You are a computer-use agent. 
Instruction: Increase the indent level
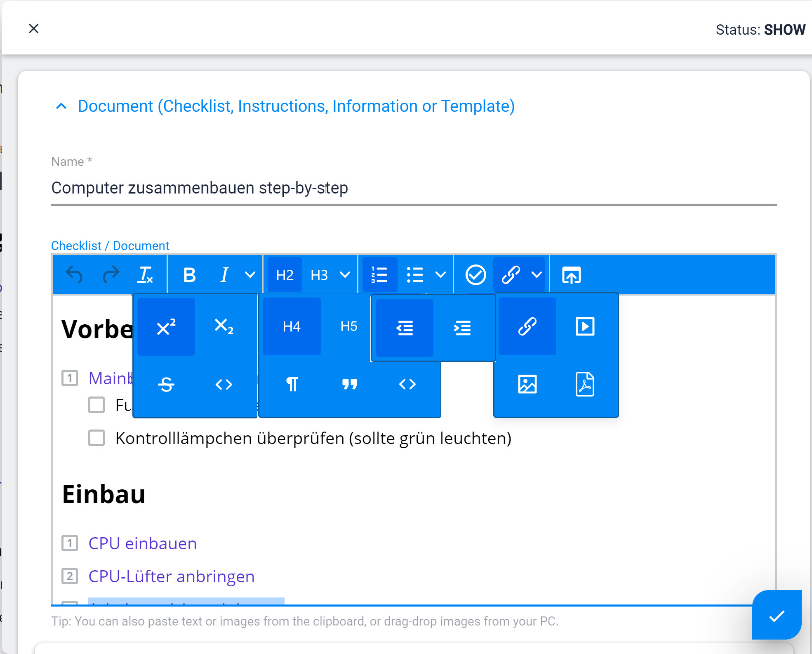(463, 328)
